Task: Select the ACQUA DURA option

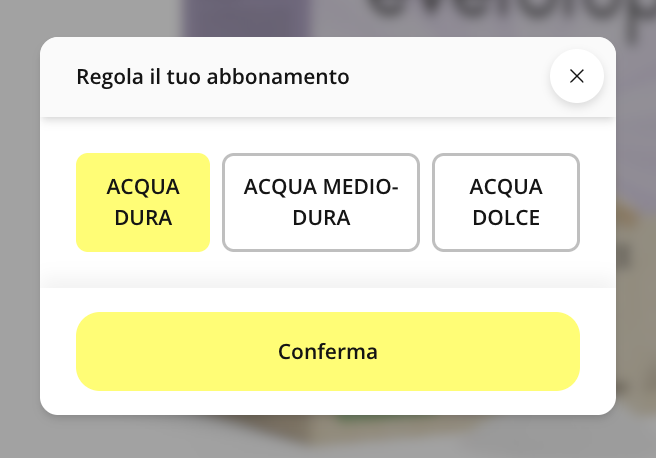Action: click(x=143, y=202)
